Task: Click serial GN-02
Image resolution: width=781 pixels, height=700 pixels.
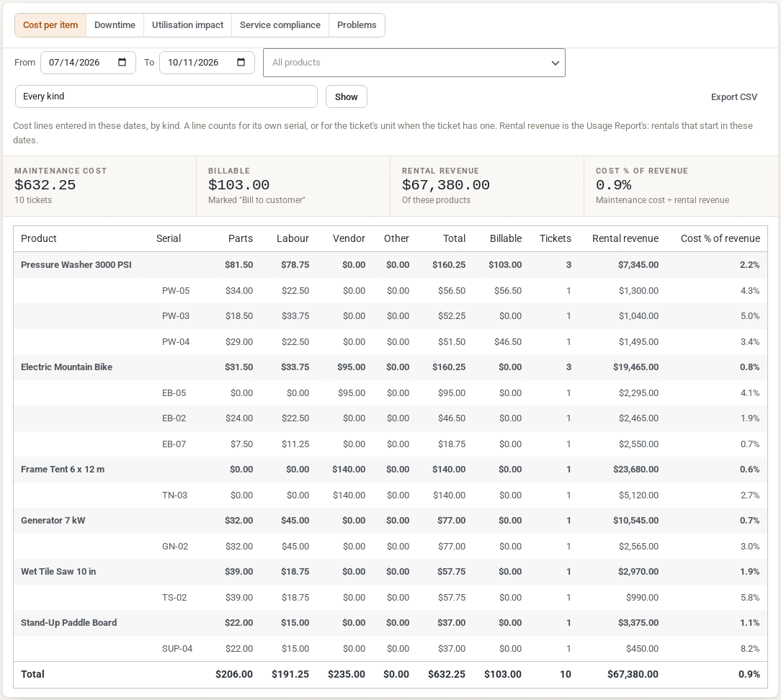Action: 175,547
